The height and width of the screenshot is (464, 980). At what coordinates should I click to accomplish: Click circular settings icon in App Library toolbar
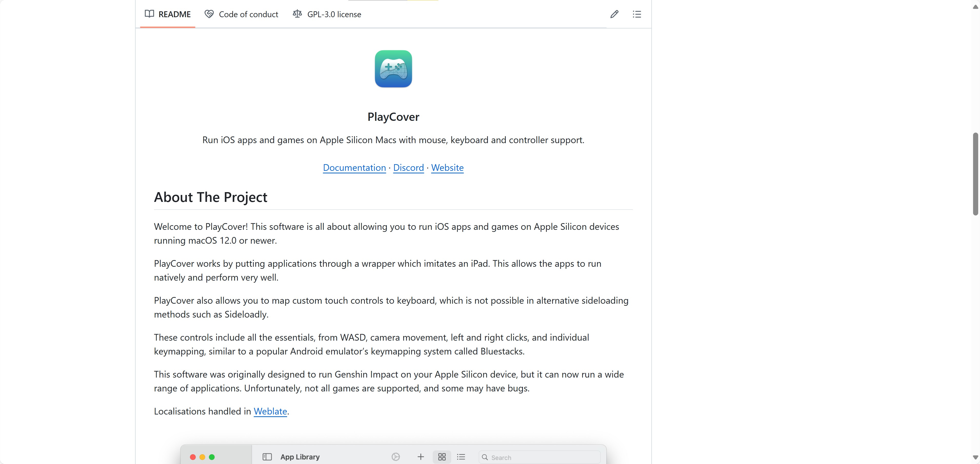(396, 457)
